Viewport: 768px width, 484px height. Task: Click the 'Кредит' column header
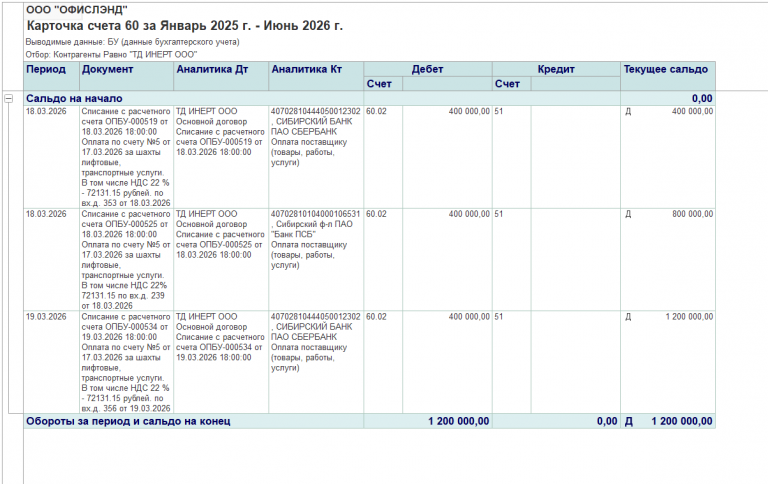pos(556,69)
